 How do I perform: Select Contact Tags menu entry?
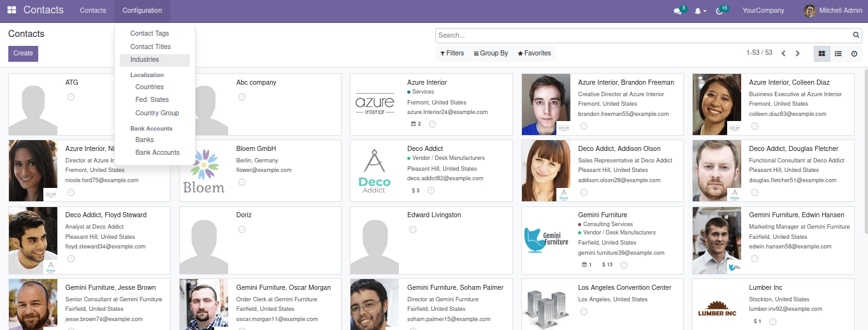coord(149,33)
